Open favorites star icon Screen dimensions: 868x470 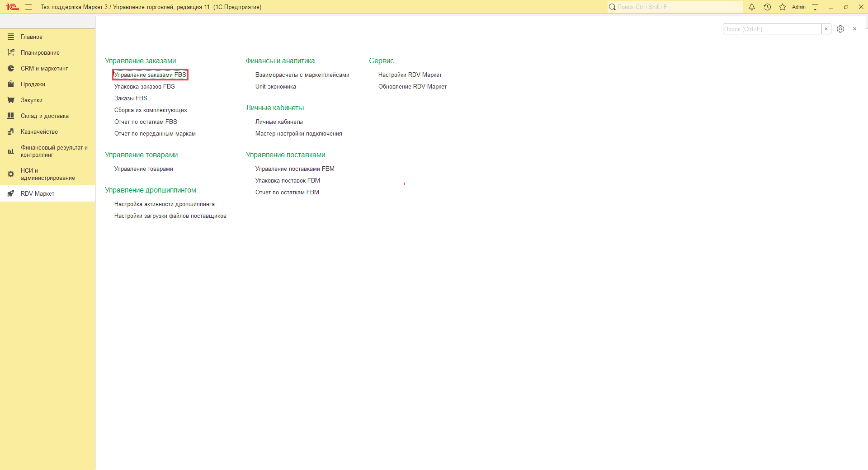783,7
